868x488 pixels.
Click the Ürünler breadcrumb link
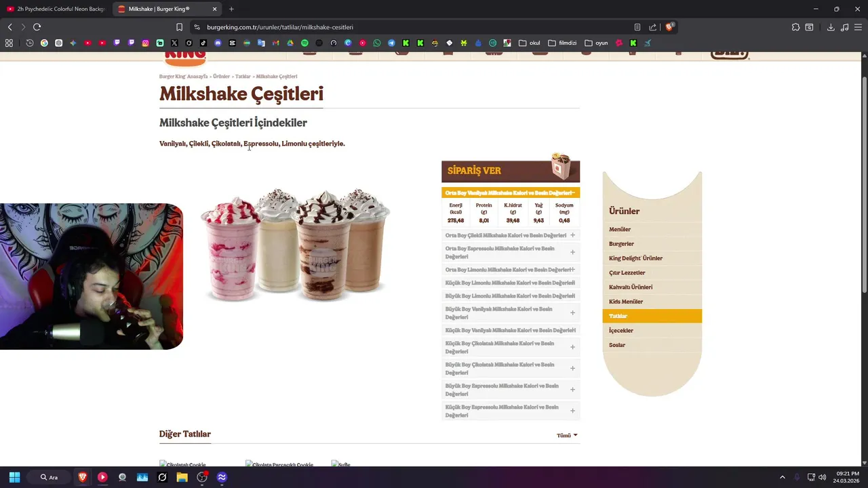coord(221,77)
